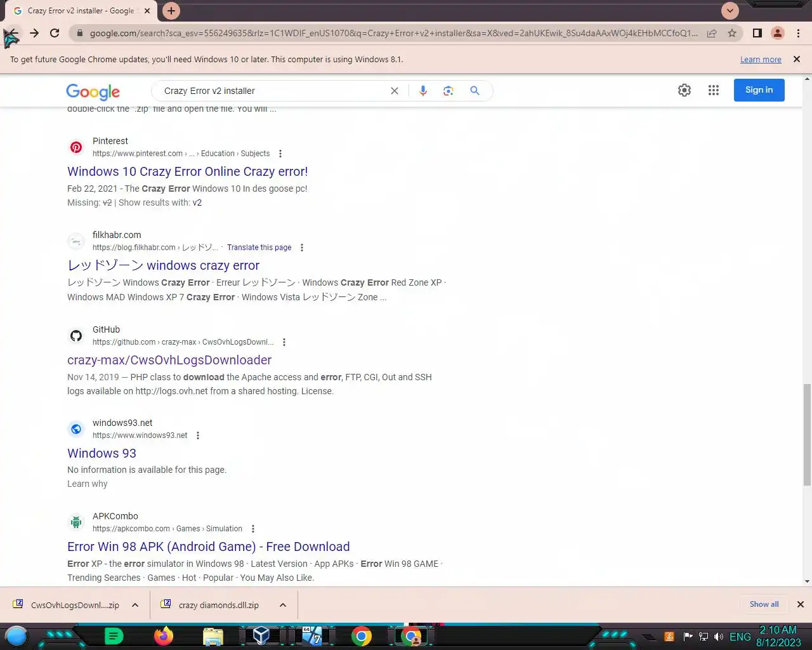Image resolution: width=812 pixels, height=650 pixels.
Task: Click the APKCombo site name
Action: pos(115,516)
